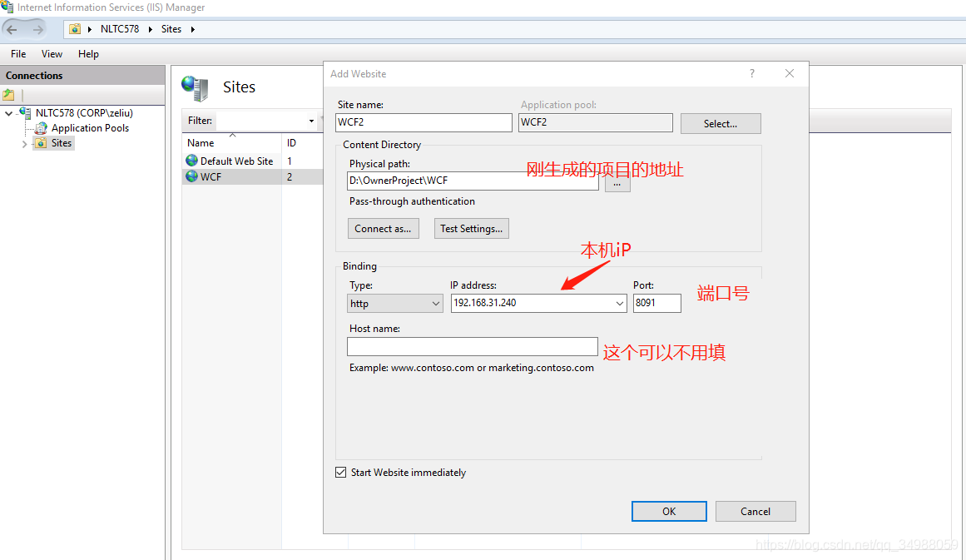Click Sites in the address breadcrumb
The image size is (966, 560).
tap(171, 29)
